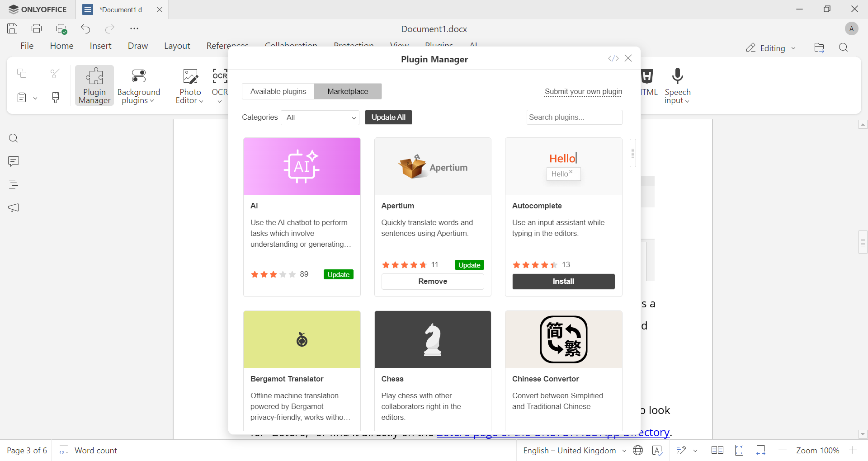
Task: Expand the track changes dropdown arrow
Action: 695,451
